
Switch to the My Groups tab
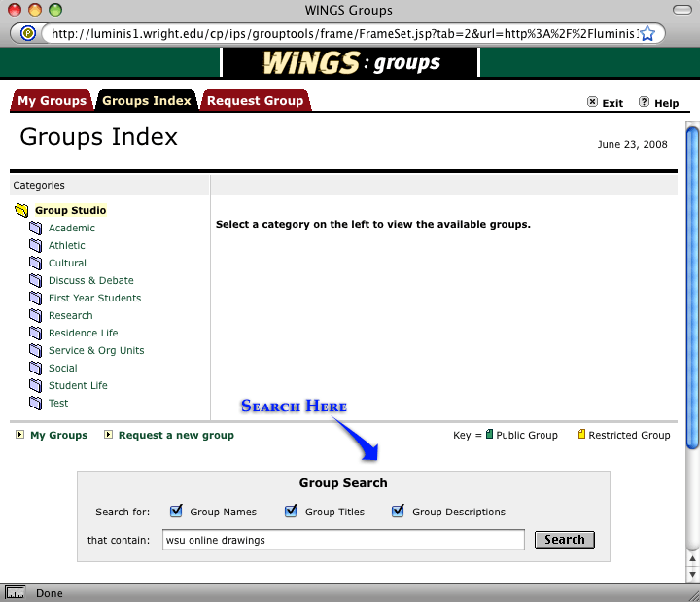tap(52, 101)
